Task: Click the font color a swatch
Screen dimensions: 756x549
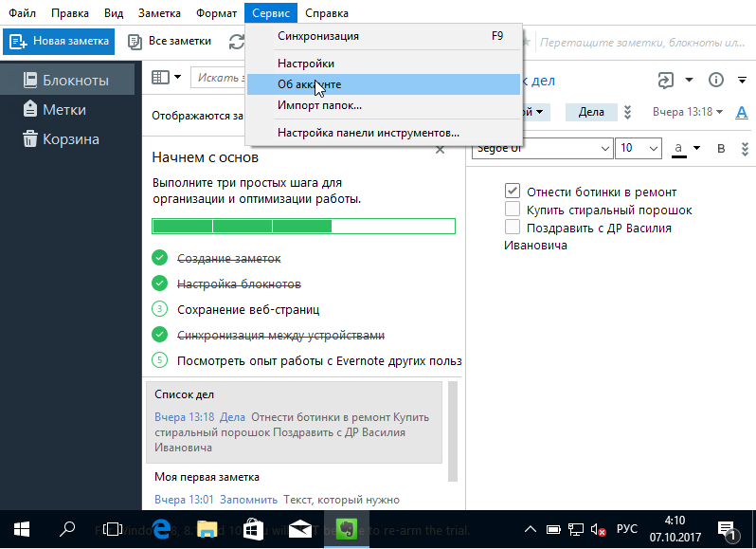Action: (679, 149)
